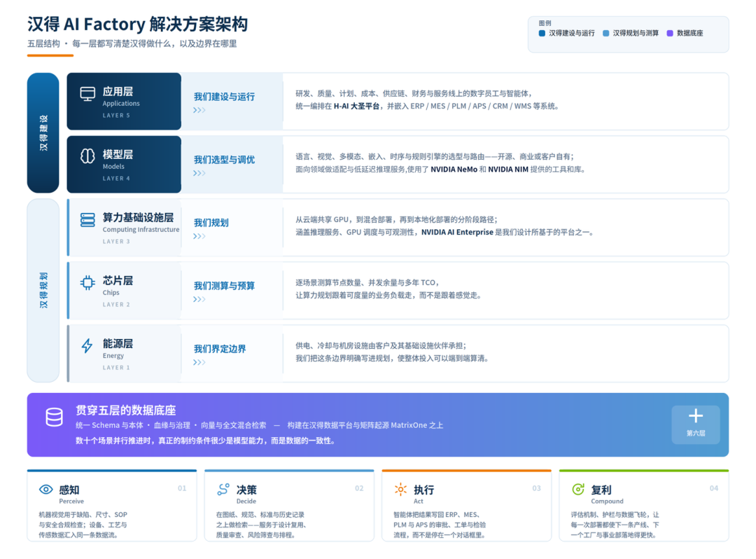The width and height of the screenshot is (756, 559).
Task: Click the 01 number on 感知 card
Action: [182, 488]
